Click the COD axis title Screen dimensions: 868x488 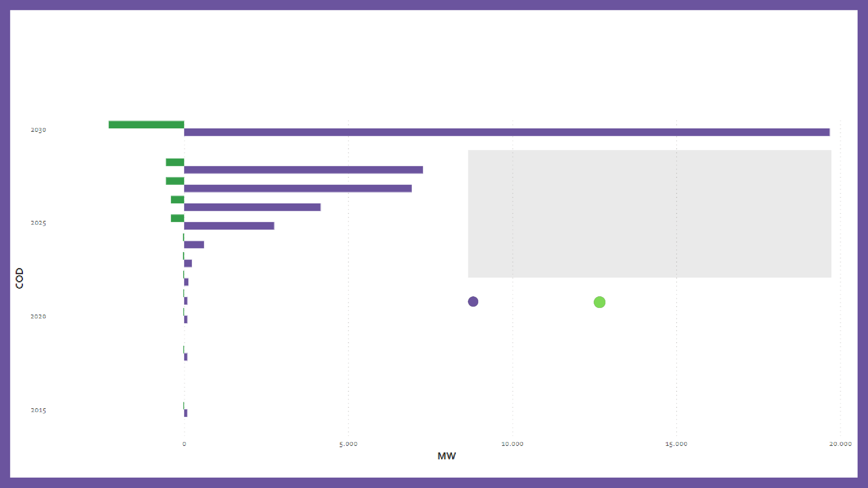coord(19,278)
